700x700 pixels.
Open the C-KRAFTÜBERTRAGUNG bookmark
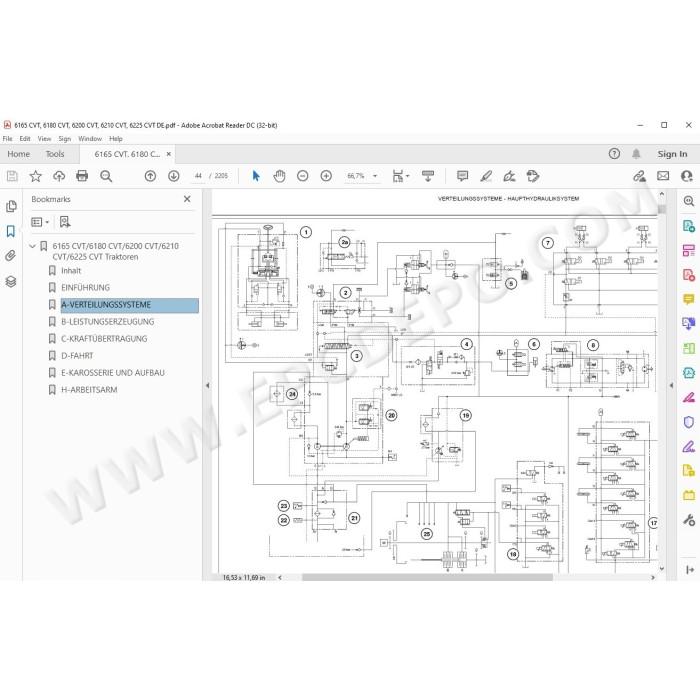(x=104, y=338)
